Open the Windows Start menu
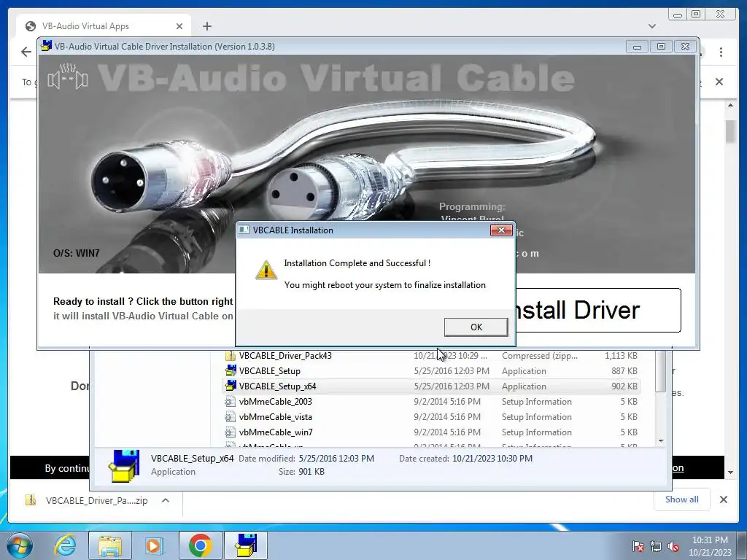 tap(20, 545)
